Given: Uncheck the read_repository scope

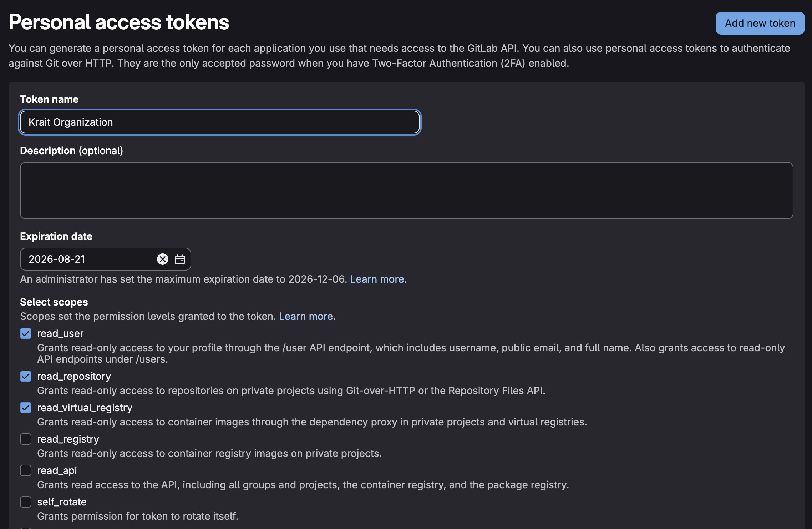Looking at the screenshot, I should pos(25,376).
